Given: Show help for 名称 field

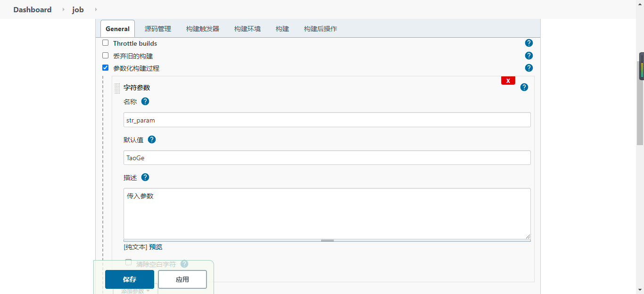Looking at the screenshot, I should click(x=145, y=101).
